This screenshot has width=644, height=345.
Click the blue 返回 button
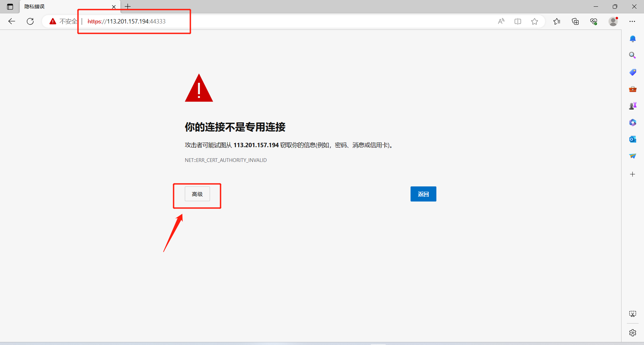423,194
